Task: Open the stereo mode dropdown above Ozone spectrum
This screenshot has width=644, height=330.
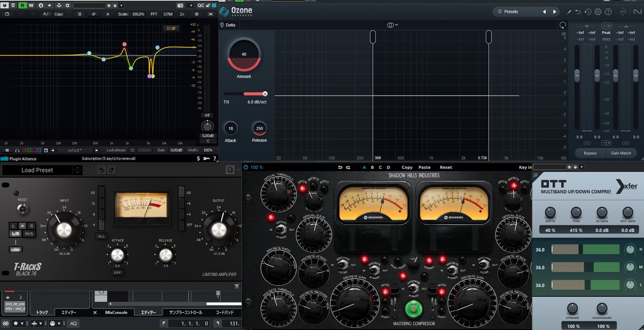Action: tap(392, 25)
